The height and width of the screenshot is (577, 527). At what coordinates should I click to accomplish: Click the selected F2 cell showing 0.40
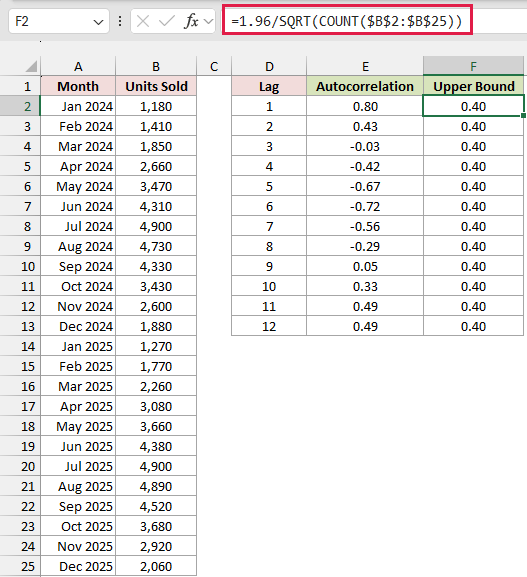(x=474, y=106)
